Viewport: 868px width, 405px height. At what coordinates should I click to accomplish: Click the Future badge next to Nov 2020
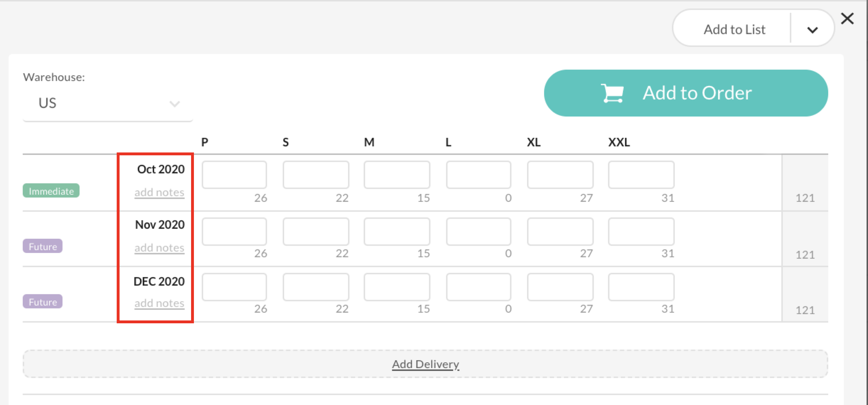point(42,246)
